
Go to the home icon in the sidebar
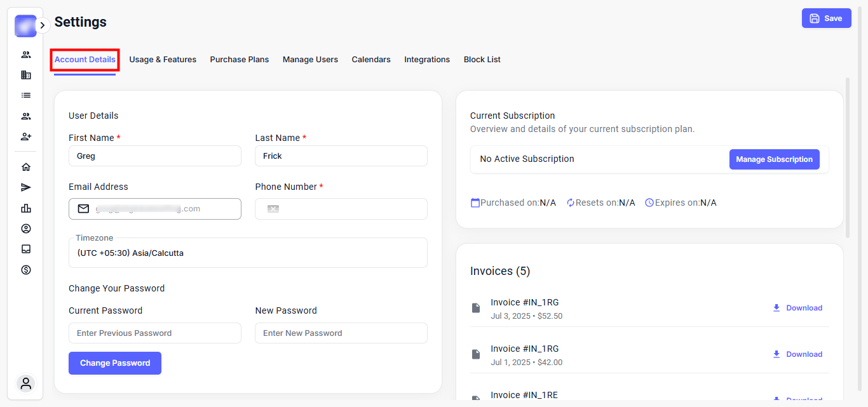[26, 167]
